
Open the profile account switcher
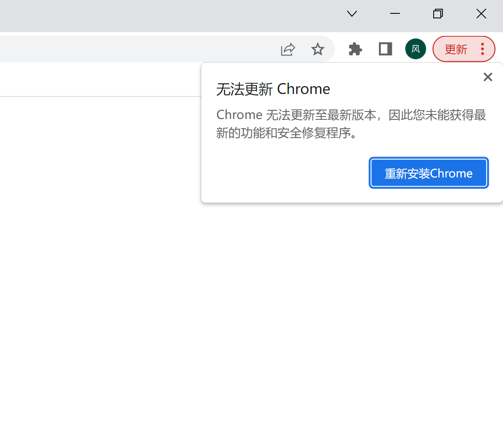(415, 49)
